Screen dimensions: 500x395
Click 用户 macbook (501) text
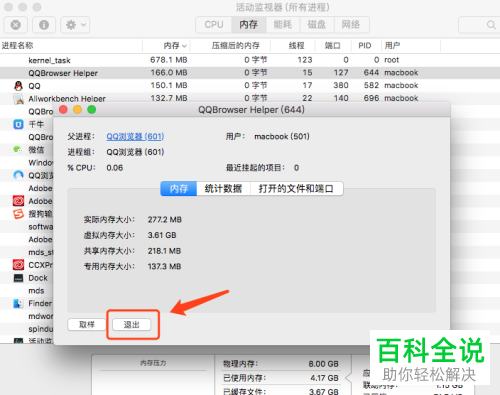[282, 136]
